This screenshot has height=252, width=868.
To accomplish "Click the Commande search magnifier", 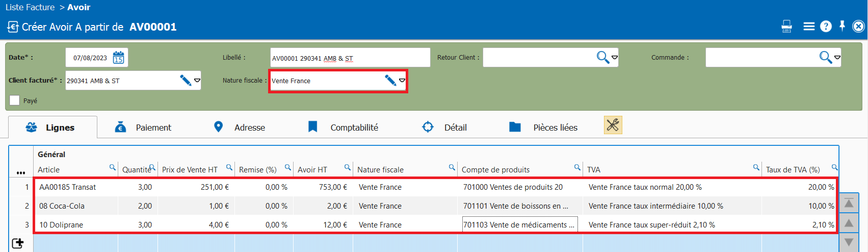I will coord(825,58).
